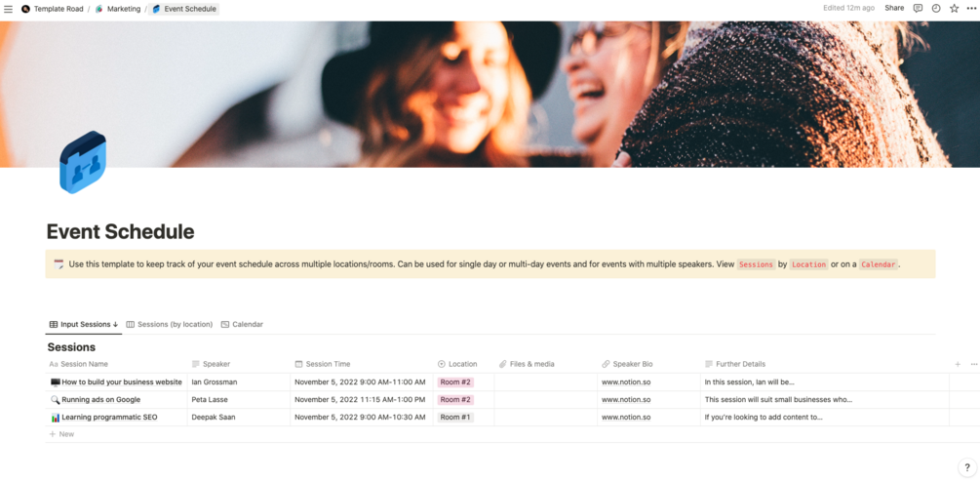
Task: Select the Peta Lasse speaker cell
Action: (x=239, y=399)
